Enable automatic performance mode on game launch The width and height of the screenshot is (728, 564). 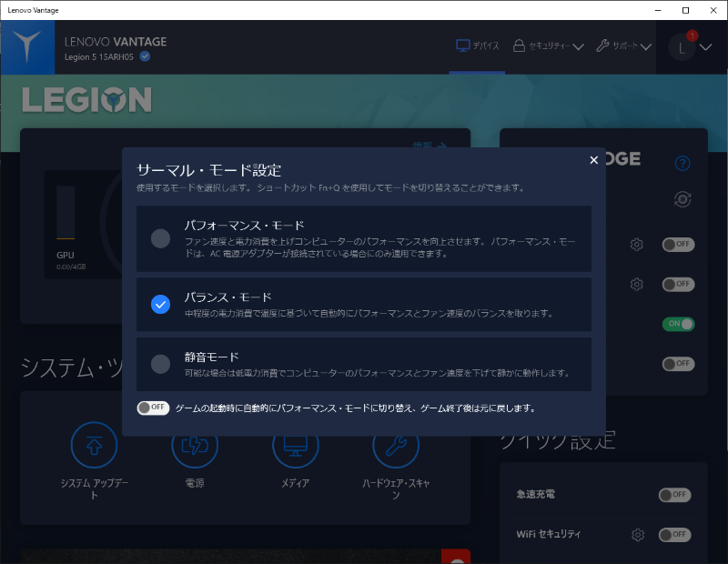click(153, 408)
